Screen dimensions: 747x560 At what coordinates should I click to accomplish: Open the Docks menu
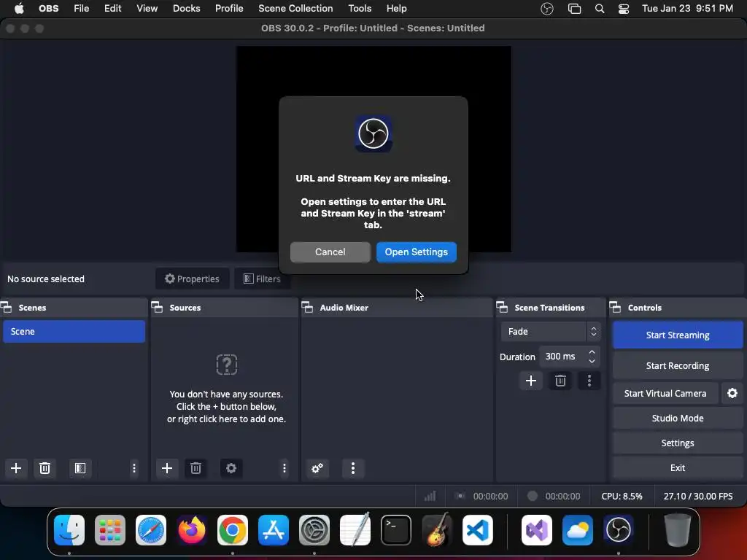[186, 9]
